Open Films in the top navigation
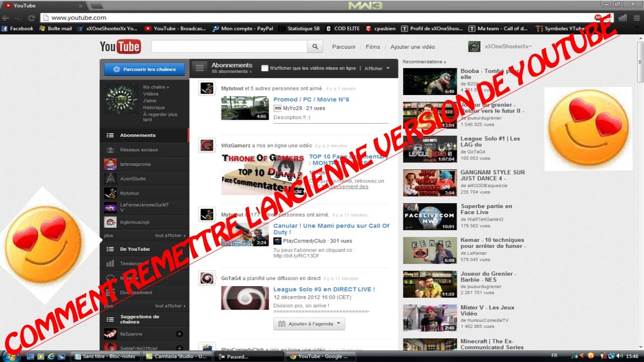 (373, 47)
